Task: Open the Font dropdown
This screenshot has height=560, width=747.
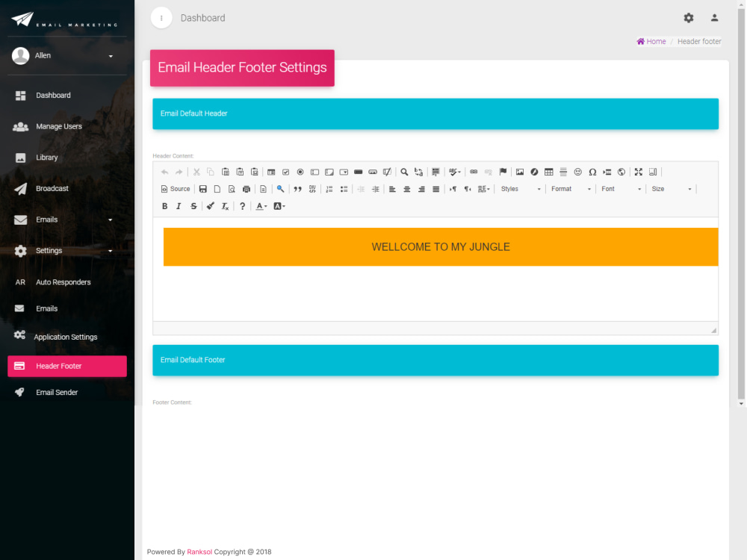Action: pyautogui.click(x=622, y=189)
